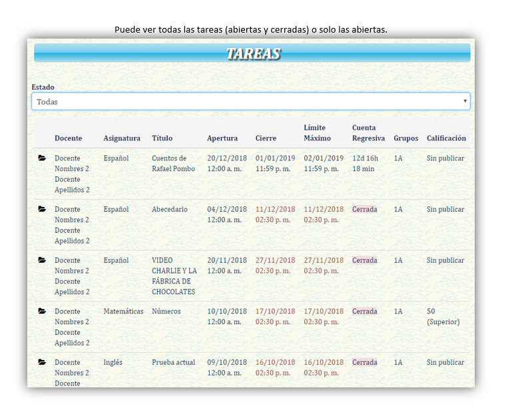Click the Título column header

(x=162, y=138)
